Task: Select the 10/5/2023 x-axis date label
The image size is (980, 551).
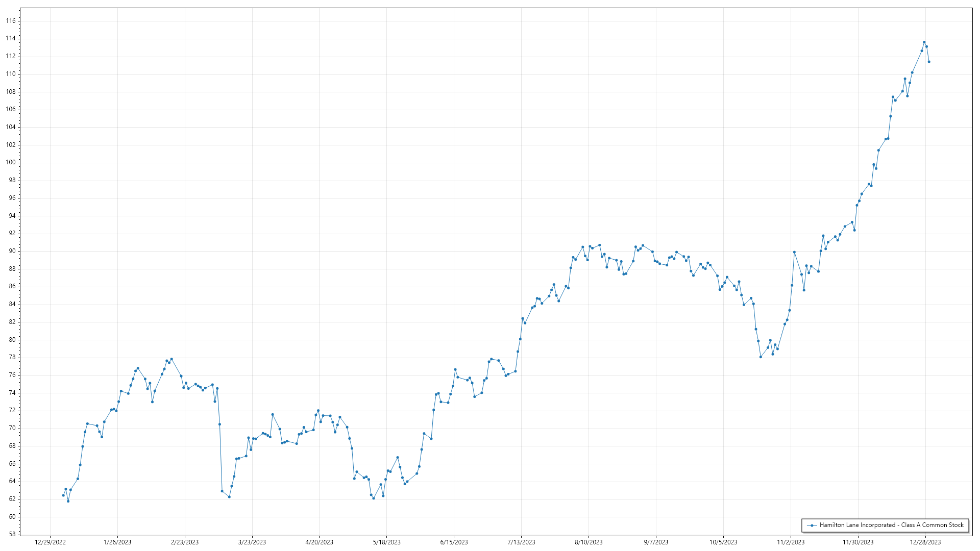Action: (723, 542)
